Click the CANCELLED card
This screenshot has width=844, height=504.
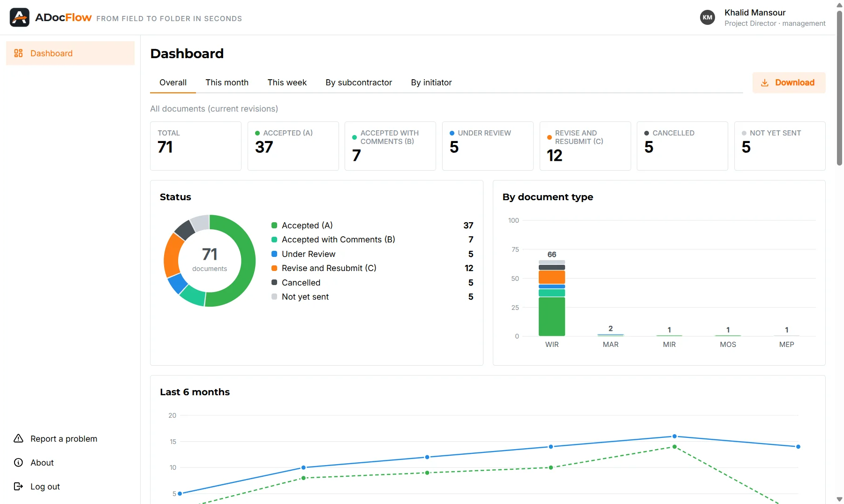point(682,146)
